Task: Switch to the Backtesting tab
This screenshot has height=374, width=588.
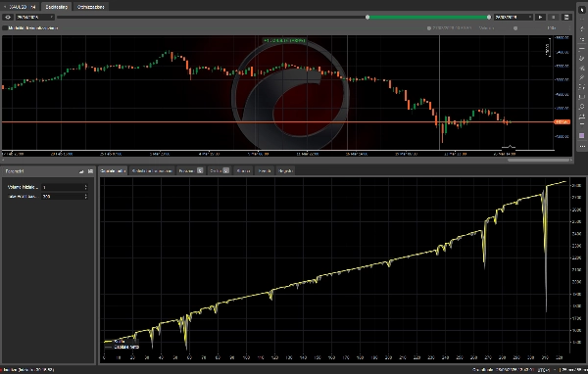Action: [56, 7]
